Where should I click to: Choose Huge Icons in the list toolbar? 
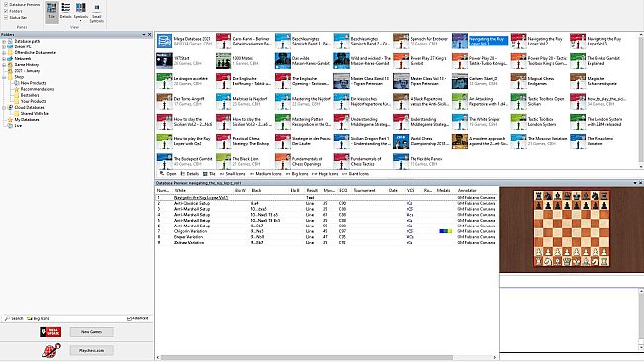click(x=325, y=174)
